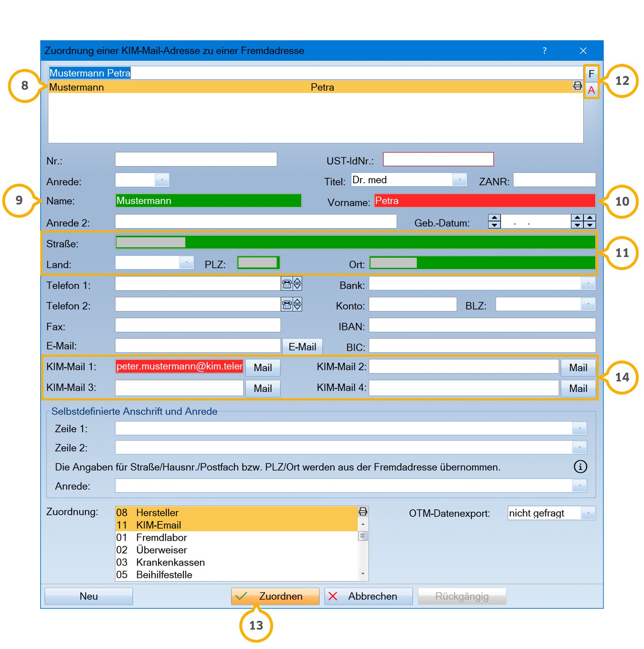This screenshot has height=649, width=644.
Task: Close the Zuordnung dialog window
Action: point(583,51)
